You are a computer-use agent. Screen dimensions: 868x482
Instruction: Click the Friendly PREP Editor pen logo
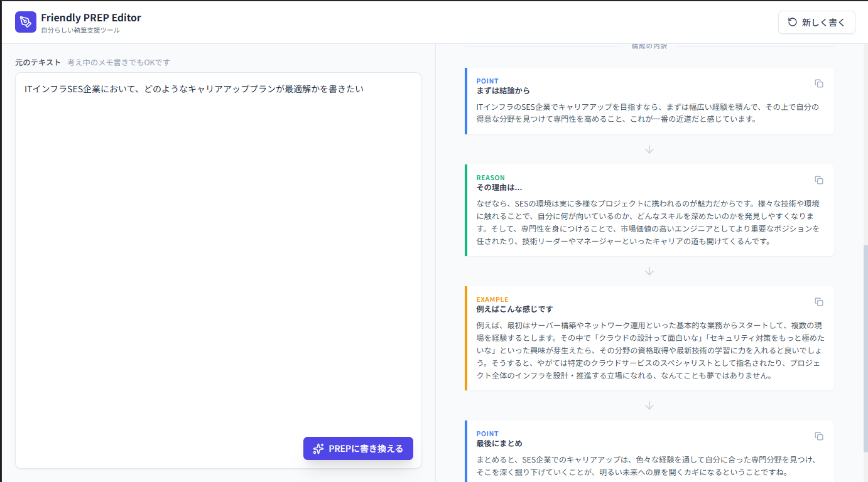tap(26, 22)
